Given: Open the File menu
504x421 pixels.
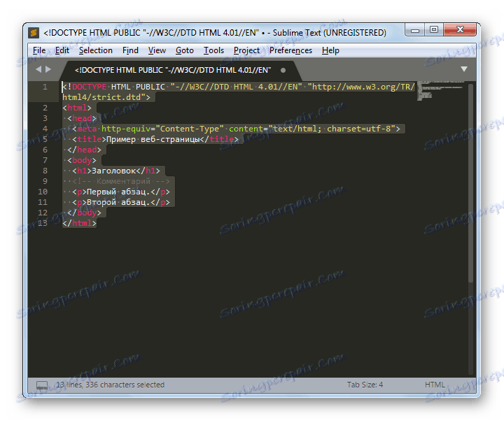Looking at the screenshot, I should click(39, 51).
